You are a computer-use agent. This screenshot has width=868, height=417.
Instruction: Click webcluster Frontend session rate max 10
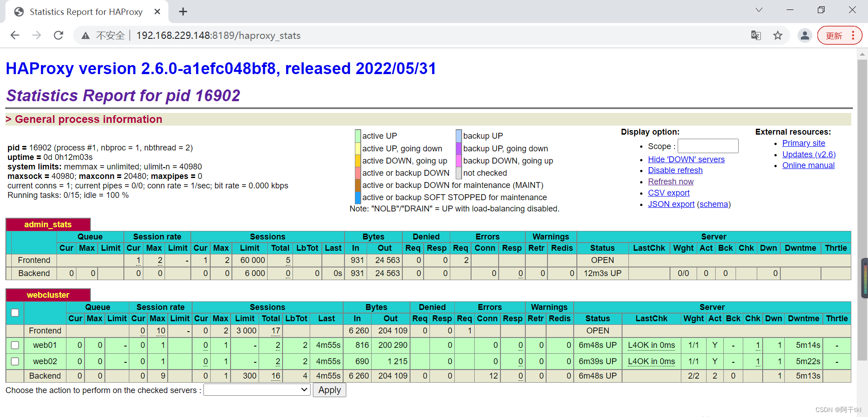161,331
